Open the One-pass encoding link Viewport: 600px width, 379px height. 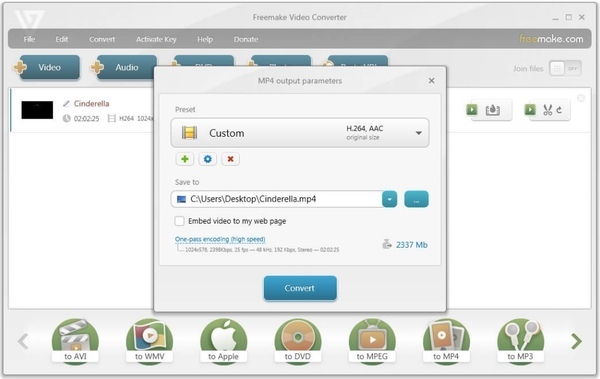[220, 239]
